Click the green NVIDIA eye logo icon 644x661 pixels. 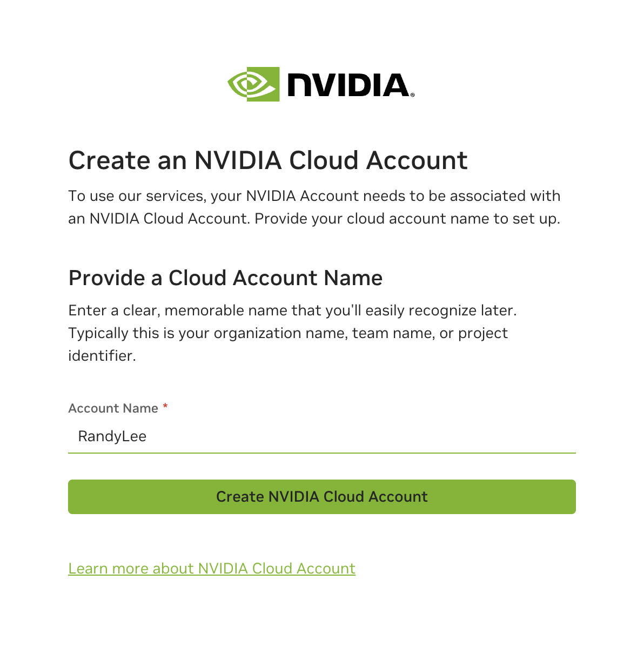253,84
